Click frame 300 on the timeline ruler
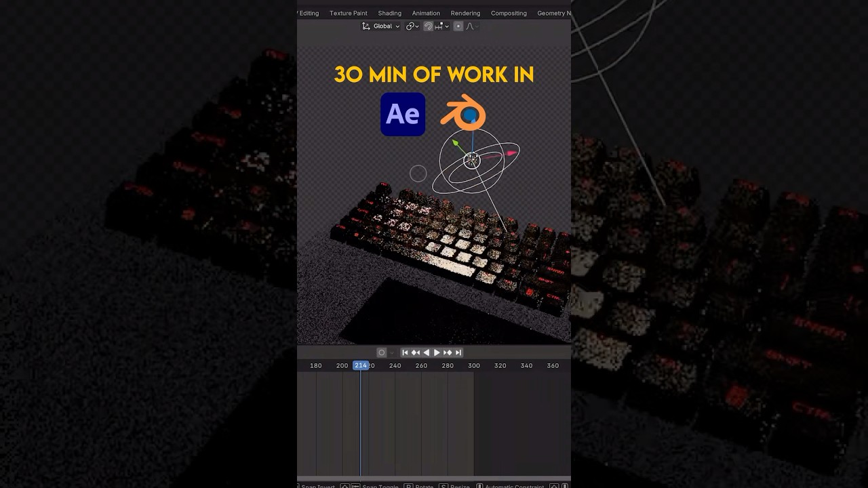 pyautogui.click(x=474, y=365)
